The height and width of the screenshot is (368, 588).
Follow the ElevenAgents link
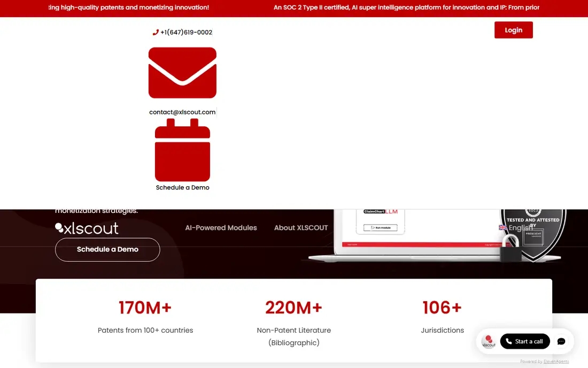tap(556, 362)
